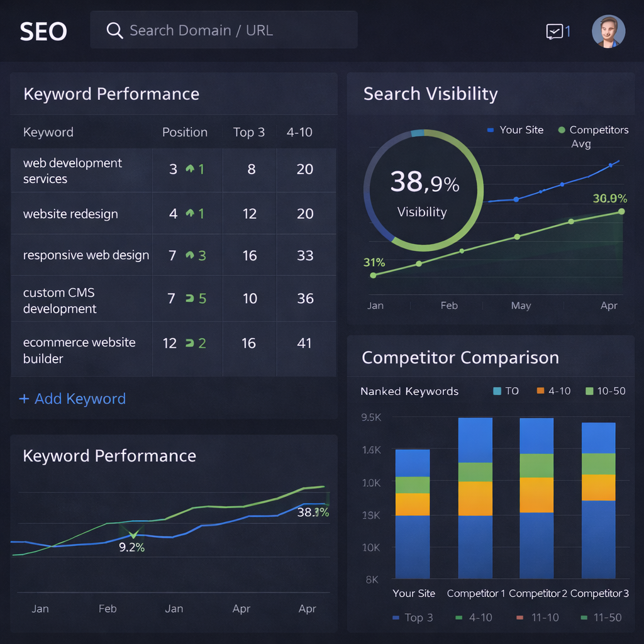The height and width of the screenshot is (644, 644).
Task: Click rank arrow for ecommerce website builder
Action: tap(189, 343)
